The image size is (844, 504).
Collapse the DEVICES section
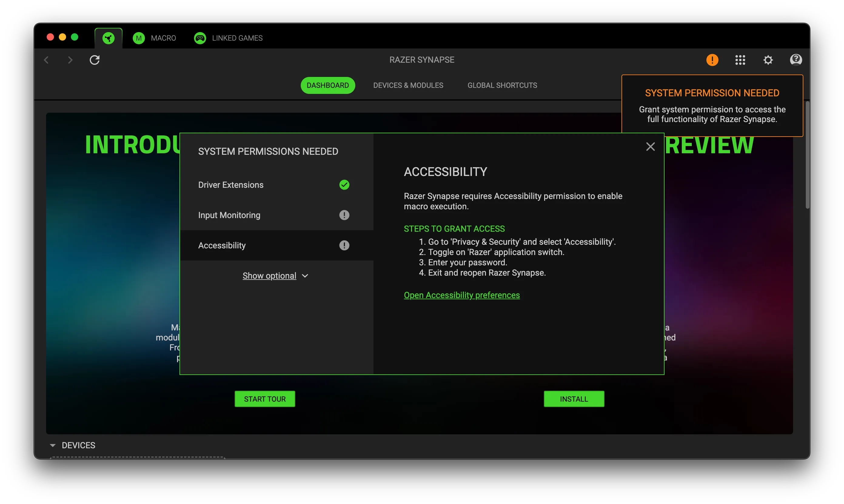[x=53, y=445]
